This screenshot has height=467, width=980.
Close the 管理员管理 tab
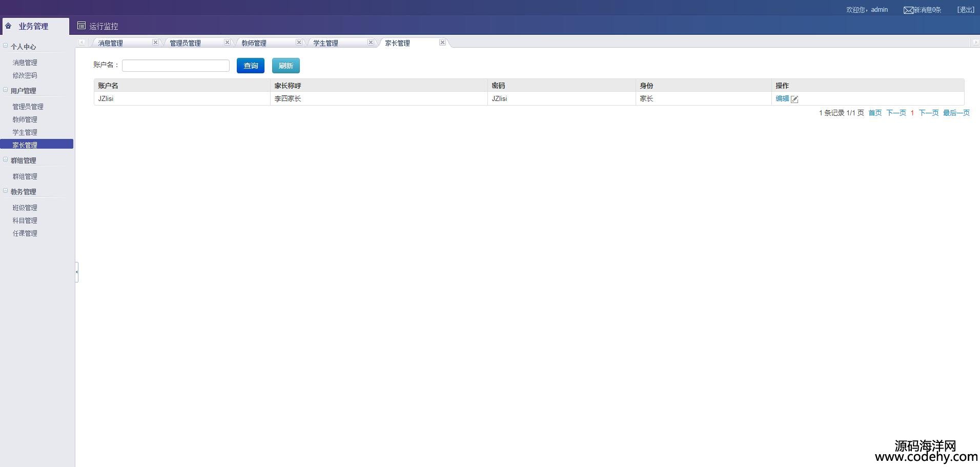point(227,43)
